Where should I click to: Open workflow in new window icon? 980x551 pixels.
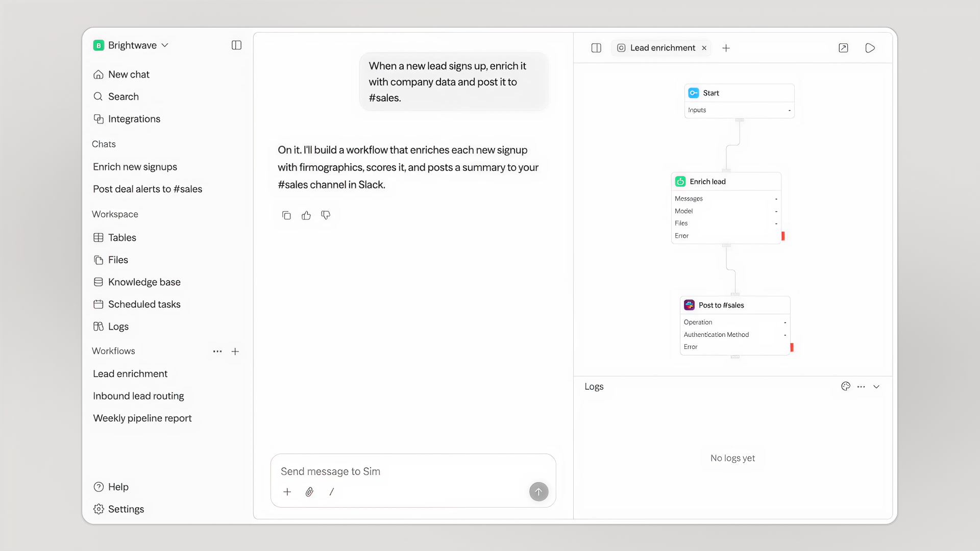pos(843,48)
